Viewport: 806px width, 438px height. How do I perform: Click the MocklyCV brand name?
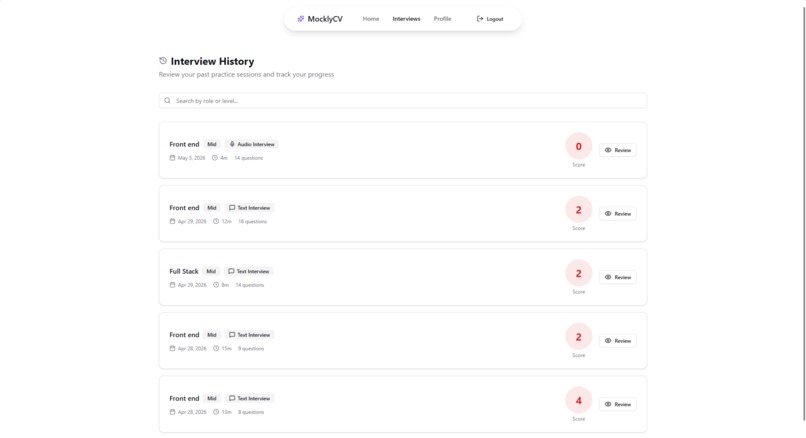click(325, 19)
